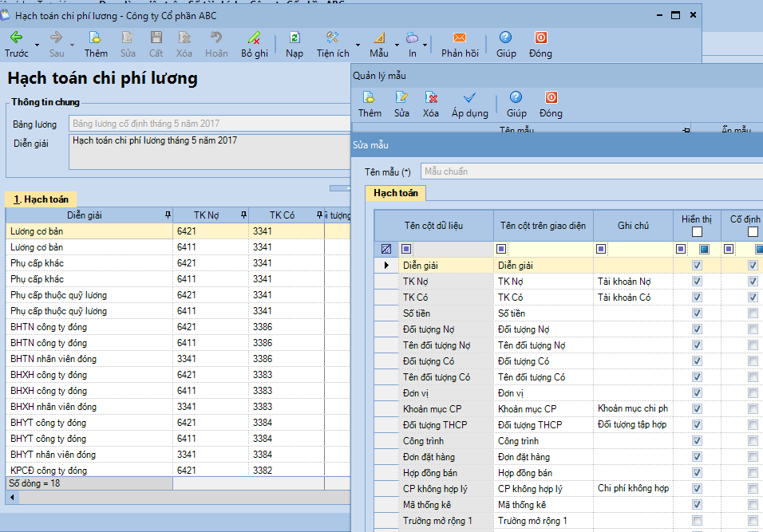Pin the Diễn giải column header

tap(168, 215)
